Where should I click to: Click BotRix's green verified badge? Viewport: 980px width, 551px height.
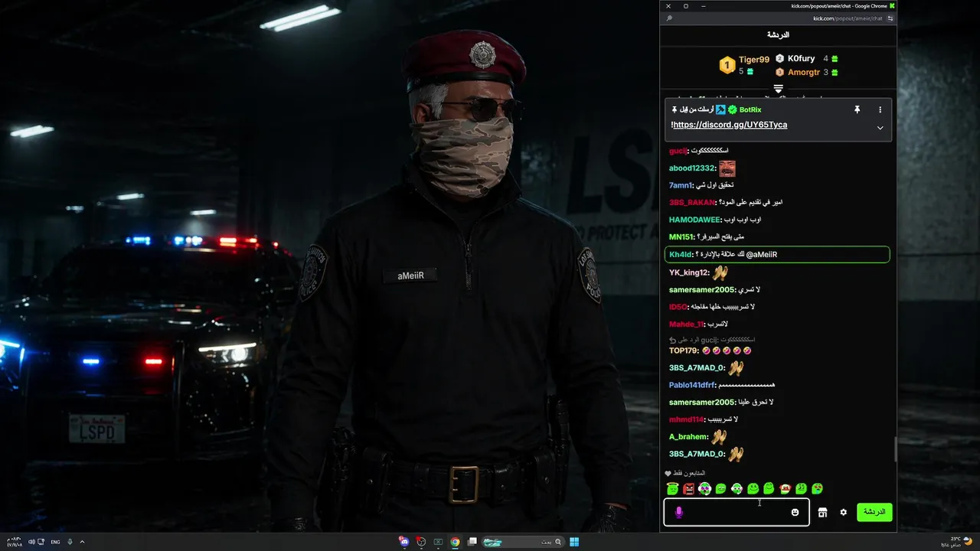click(732, 109)
